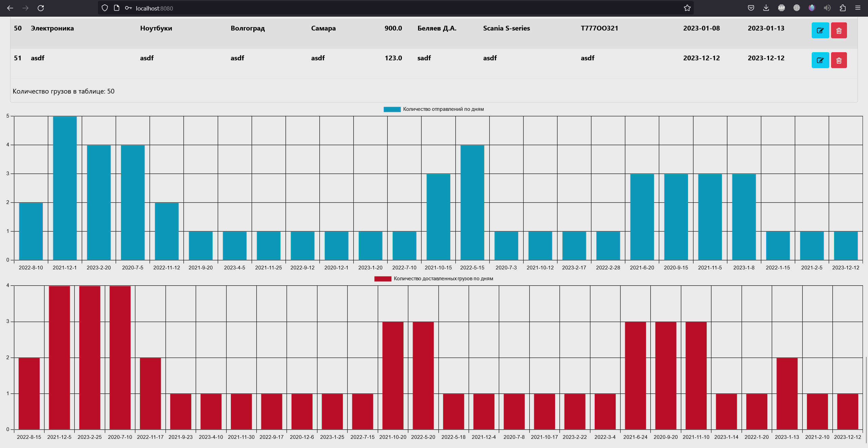Open the Pocket save menu

(x=751, y=8)
